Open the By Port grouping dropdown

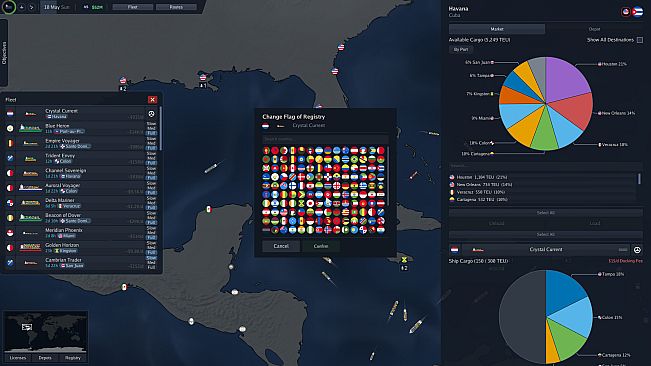coord(461,49)
